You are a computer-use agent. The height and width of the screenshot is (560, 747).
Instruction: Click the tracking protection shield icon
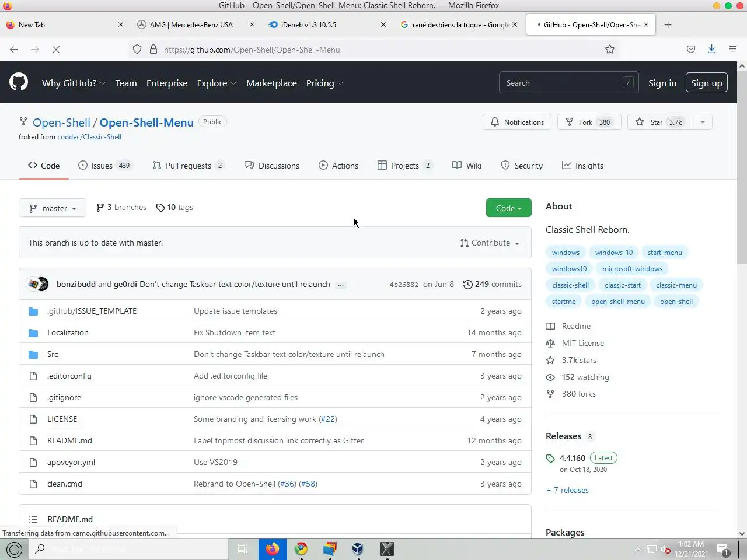(137, 50)
